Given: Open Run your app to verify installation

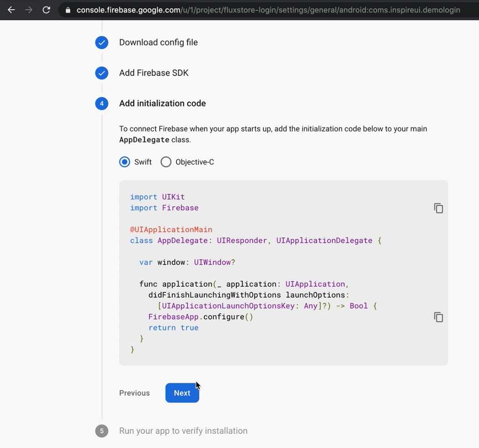Looking at the screenshot, I should click(x=183, y=431).
